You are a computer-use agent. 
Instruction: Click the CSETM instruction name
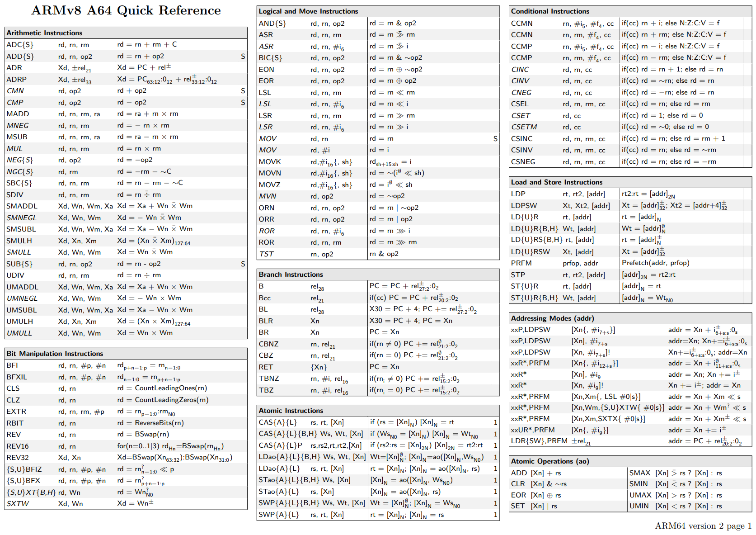click(x=524, y=127)
